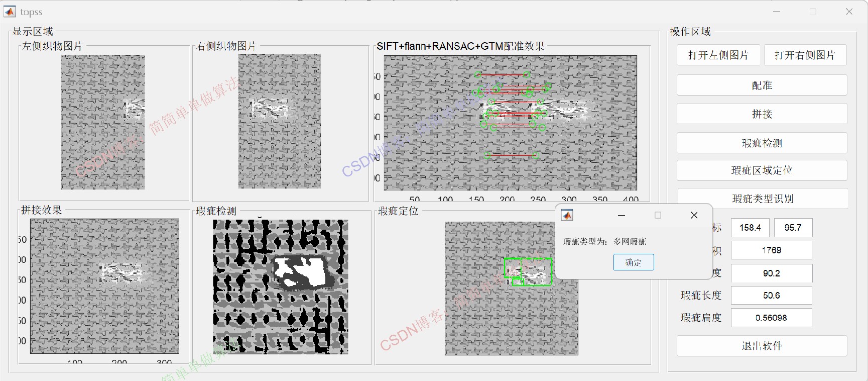
Task: Click the SIFT registration result image
Action: pyautogui.click(x=511, y=123)
